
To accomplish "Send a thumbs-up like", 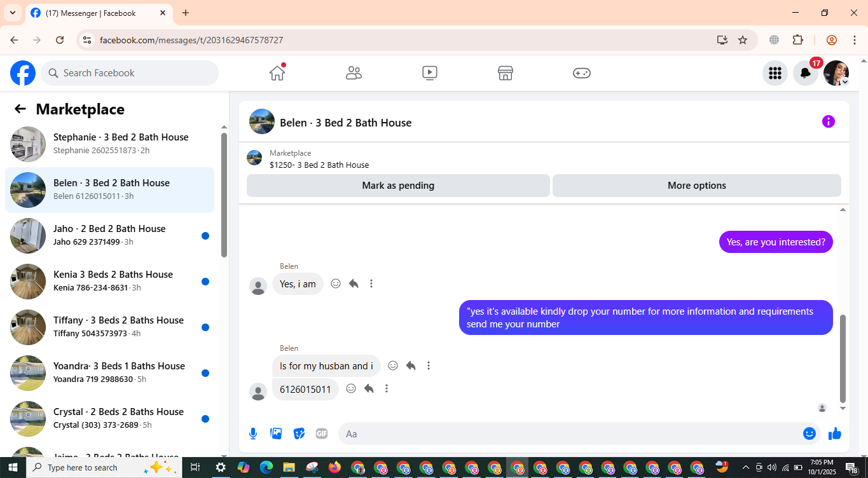I will (835, 434).
